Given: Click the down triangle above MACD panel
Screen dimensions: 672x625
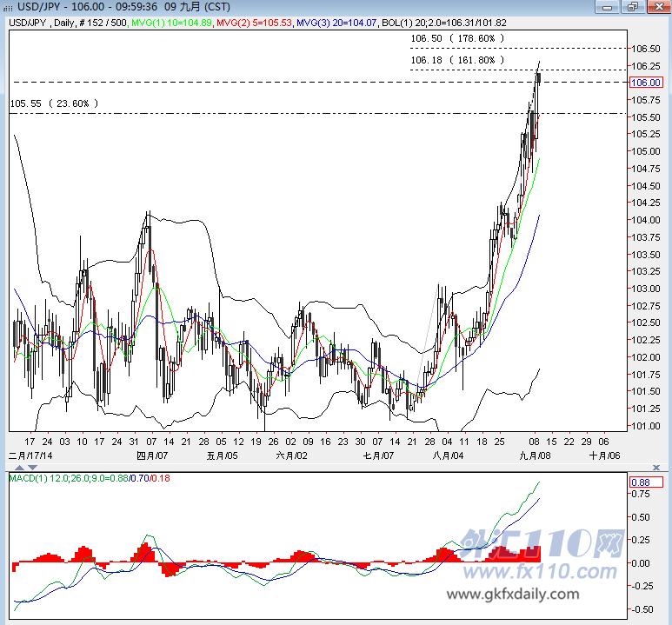Looking at the screenshot, I should tap(32, 468).
